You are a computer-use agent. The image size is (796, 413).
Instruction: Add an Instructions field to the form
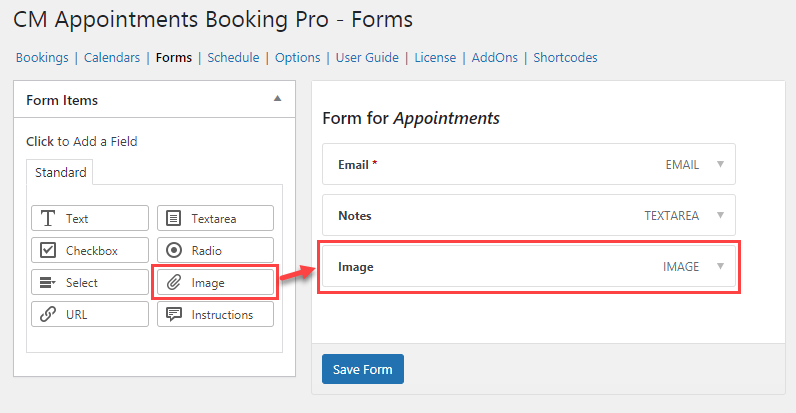click(215, 314)
